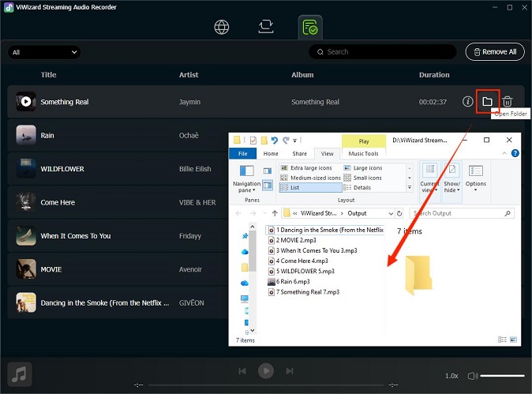Show info for Something Real track
This screenshot has width=532, height=394.
pos(467,101)
